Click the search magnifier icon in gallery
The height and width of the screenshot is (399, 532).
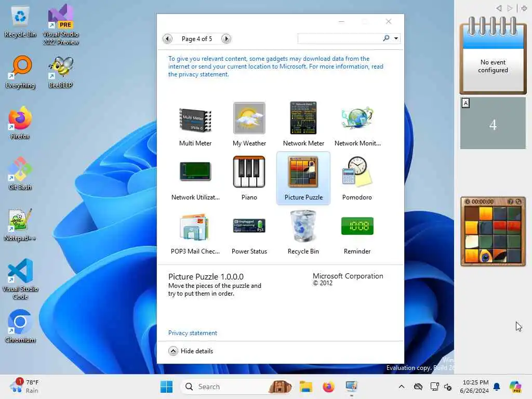tap(386, 38)
